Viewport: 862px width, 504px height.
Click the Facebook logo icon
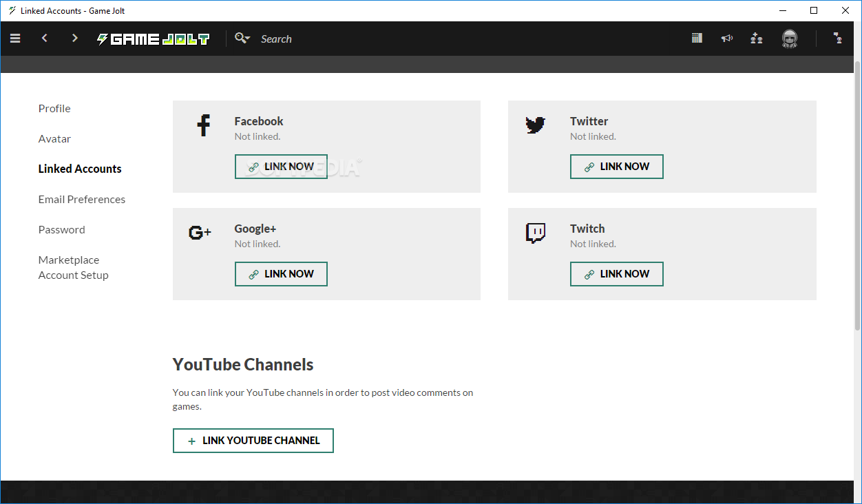pyautogui.click(x=203, y=125)
